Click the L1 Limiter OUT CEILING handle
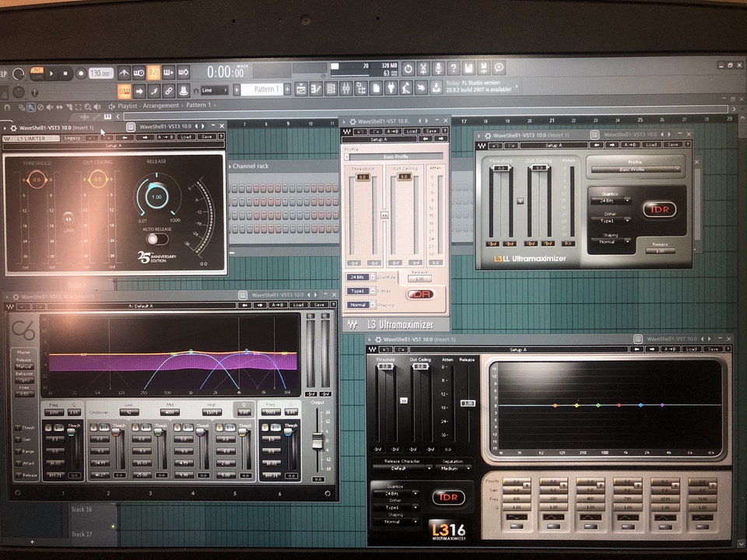The image size is (747, 560). point(98,180)
